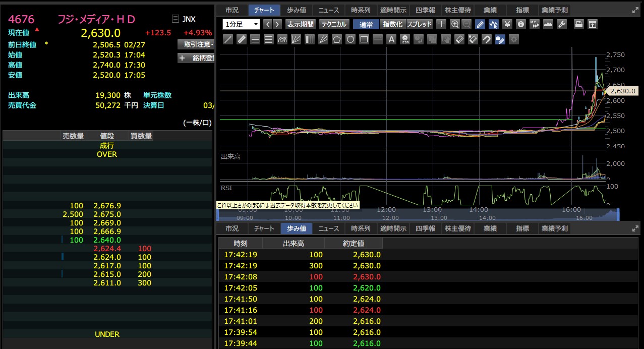Click the 取引注意 button
This screenshot has height=349, width=644.
[197, 45]
